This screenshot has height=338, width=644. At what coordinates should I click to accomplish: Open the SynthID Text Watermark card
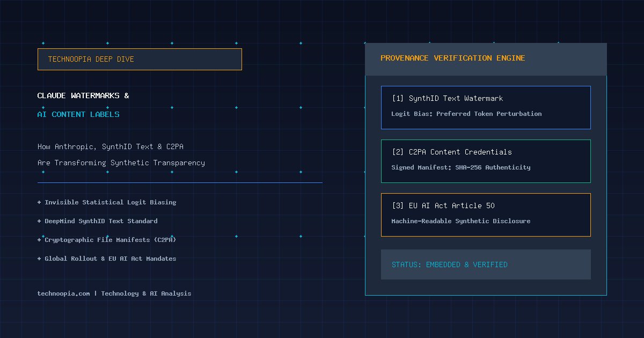coord(486,107)
